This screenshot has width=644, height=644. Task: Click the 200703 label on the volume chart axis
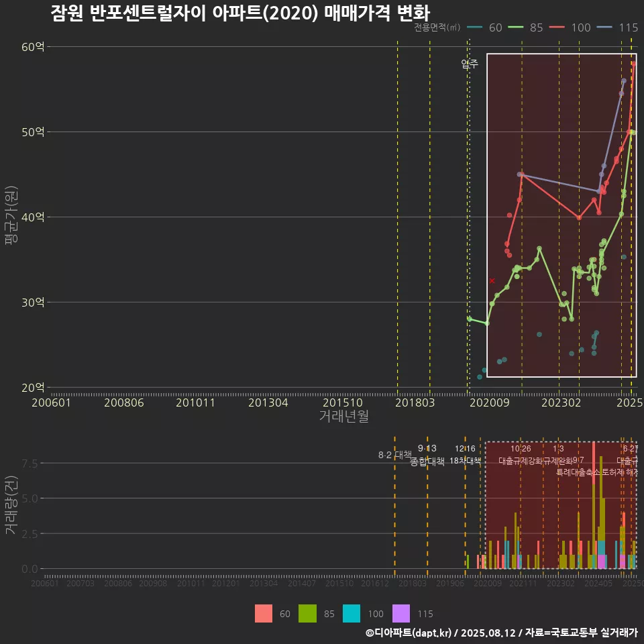pos(80,583)
